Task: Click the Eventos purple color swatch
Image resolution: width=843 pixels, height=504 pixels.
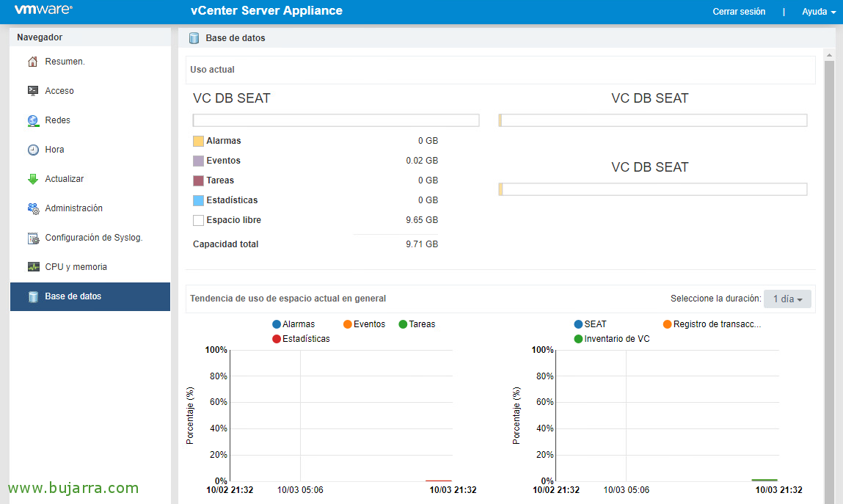Action: pyautogui.click(x=198, y=161)
